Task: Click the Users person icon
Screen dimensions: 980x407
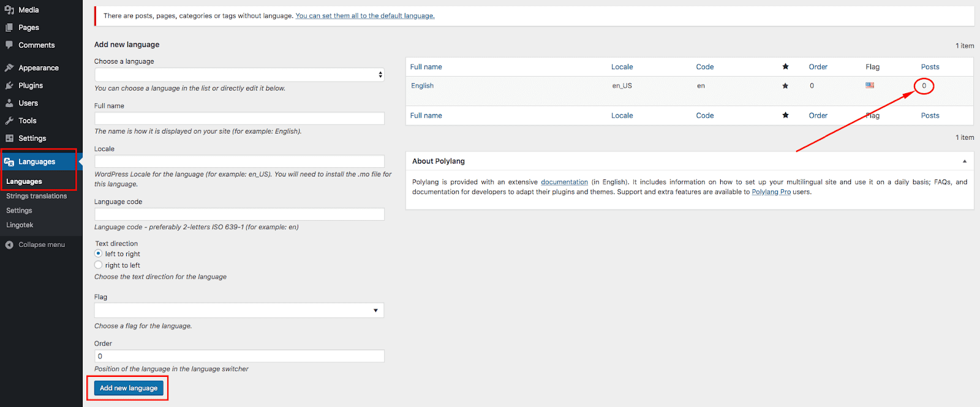Action: click(x=9, y=103)
